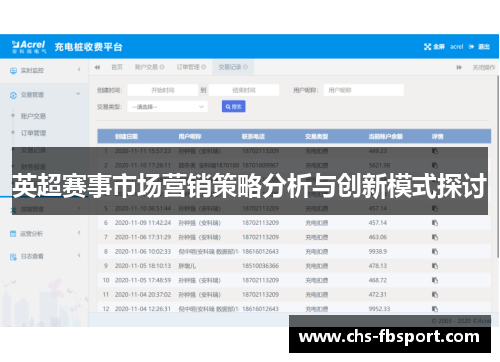Click the 结束时间 end date field
The width and height of the screenshot is (500, 362).
coord(244,90)
